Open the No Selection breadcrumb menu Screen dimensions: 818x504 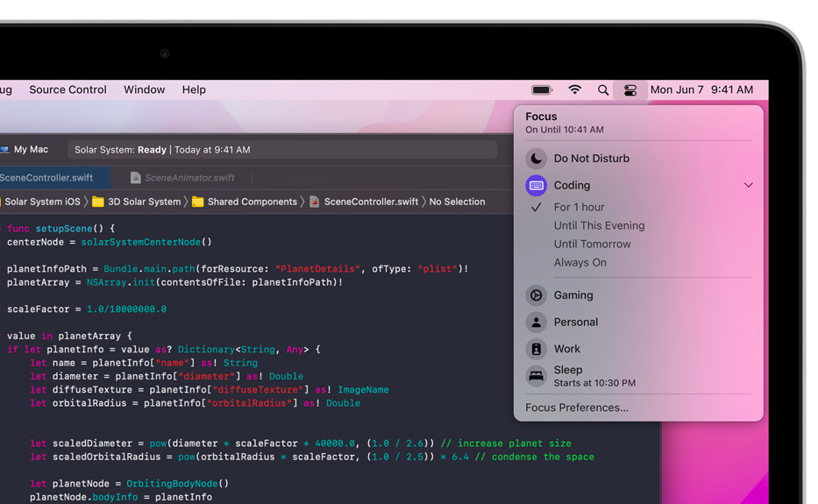pyautogui.click(x=457, y=202)
